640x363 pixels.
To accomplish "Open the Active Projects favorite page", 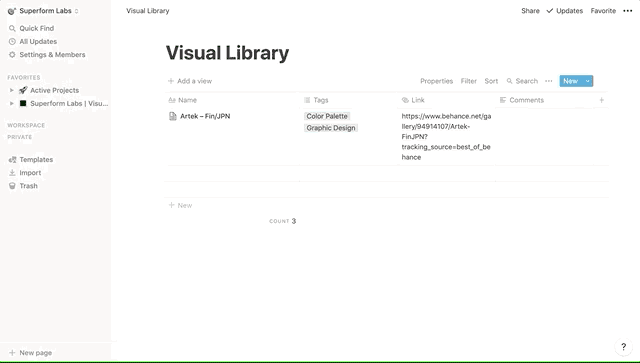I will pos(54,90).
